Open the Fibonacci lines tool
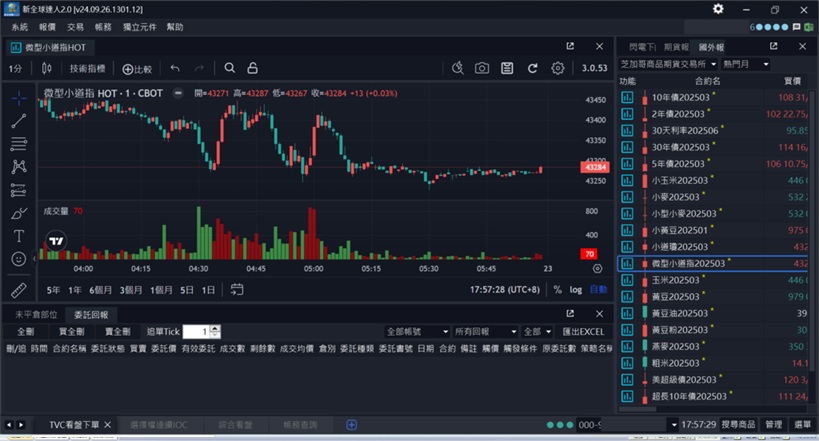 tap(19, 144)
